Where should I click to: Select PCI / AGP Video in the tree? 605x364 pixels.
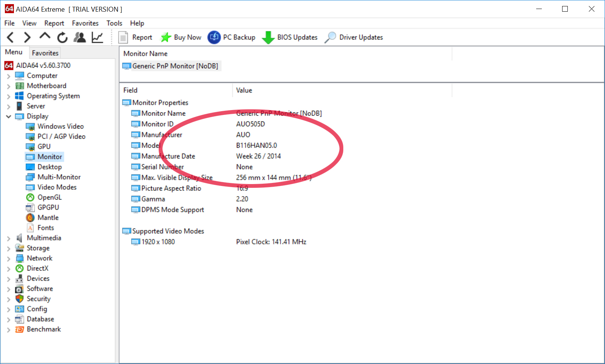pos(61,136)
